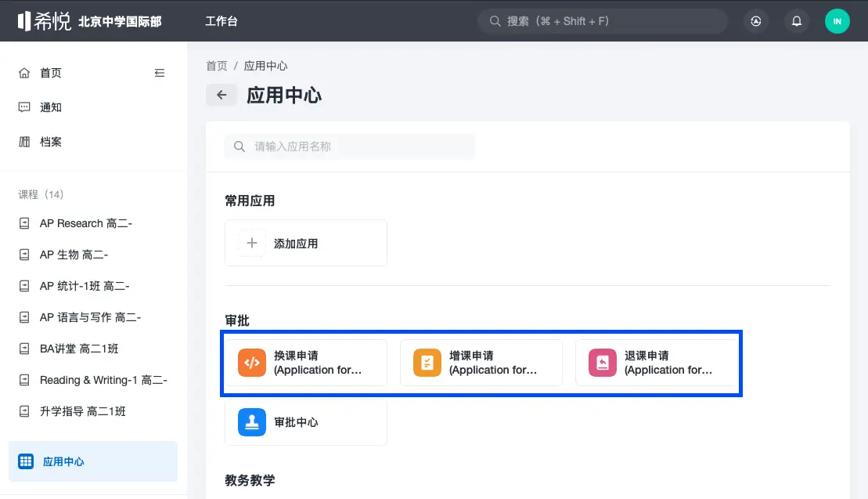
Task: Open notifications via the bell icon
Action: click(797, 21)
